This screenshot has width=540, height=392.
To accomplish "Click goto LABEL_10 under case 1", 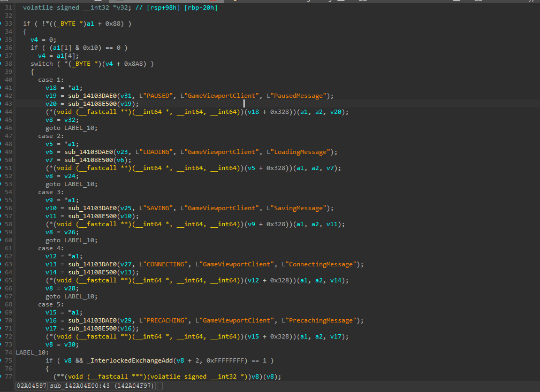I will tap(71, 128).
